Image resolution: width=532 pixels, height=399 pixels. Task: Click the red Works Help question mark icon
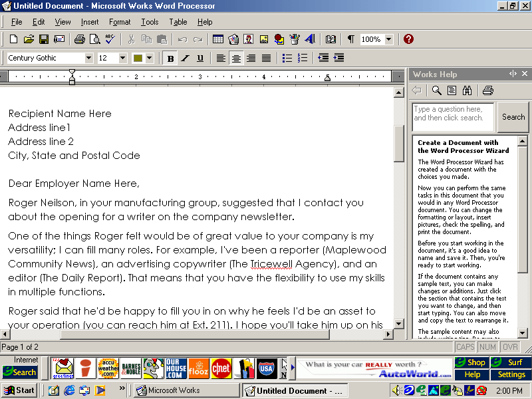click(x=408, y=39)
